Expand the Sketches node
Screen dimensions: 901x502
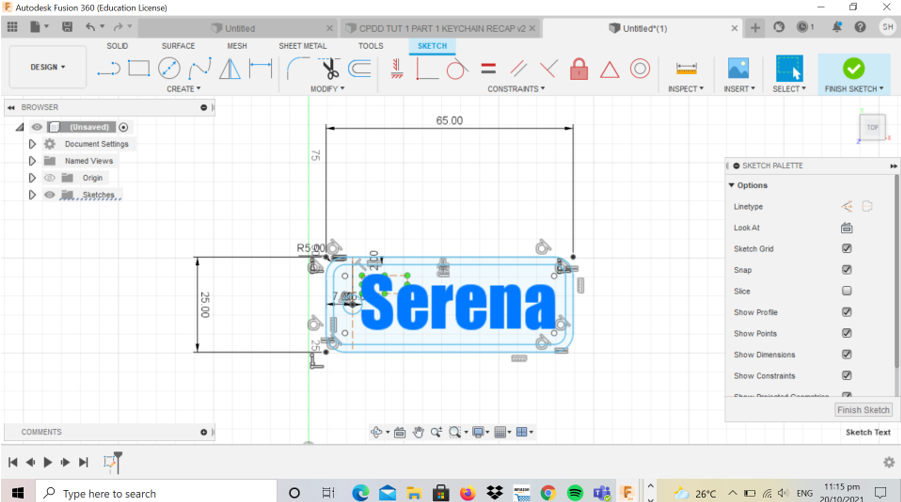coord(32,195)
